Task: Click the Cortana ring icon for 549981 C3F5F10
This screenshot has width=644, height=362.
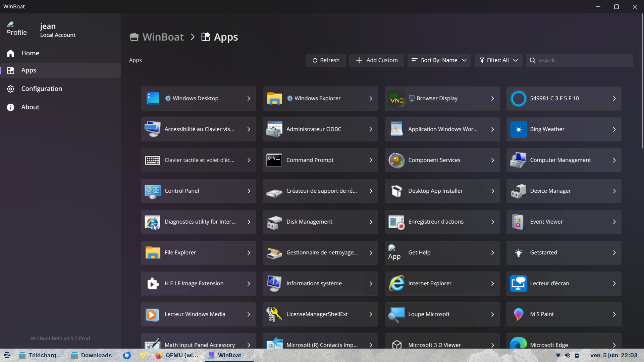Action: pos(518,99)
